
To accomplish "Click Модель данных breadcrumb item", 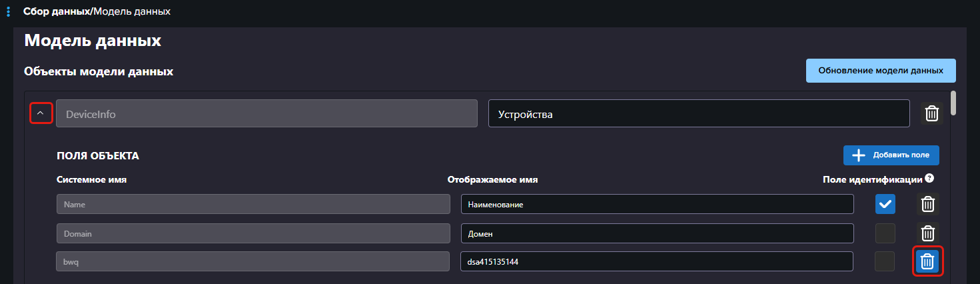I will [132, 11].
